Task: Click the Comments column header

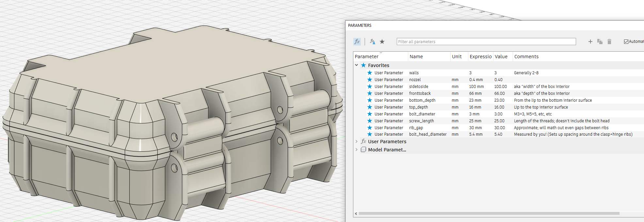Action: click(526, 57)
